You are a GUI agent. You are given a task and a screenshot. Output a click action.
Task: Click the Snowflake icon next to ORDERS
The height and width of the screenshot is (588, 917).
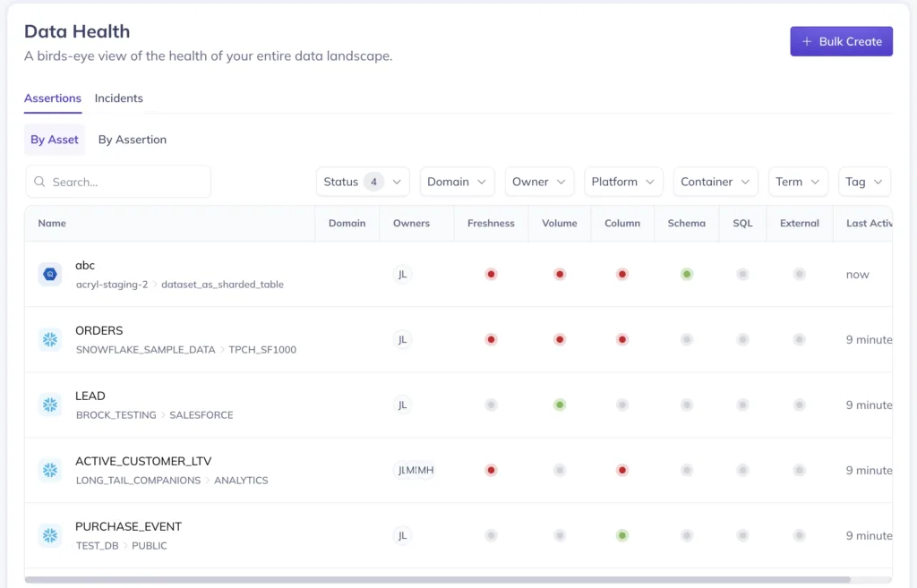[50, 339]
